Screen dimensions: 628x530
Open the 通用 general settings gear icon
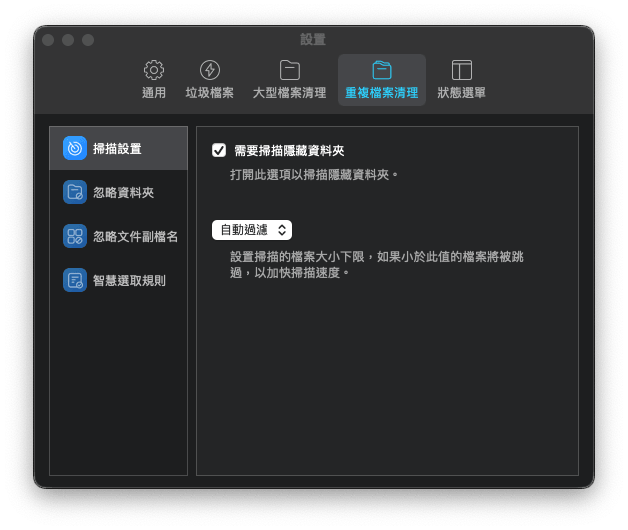[x=154, y=70]
